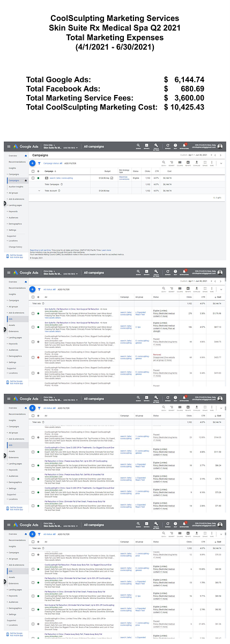The width and height of the screenshot is (230, 644).
Task: Expand the Total: Account row chevron
Action: pyautogui.click(x=39, y=190)
